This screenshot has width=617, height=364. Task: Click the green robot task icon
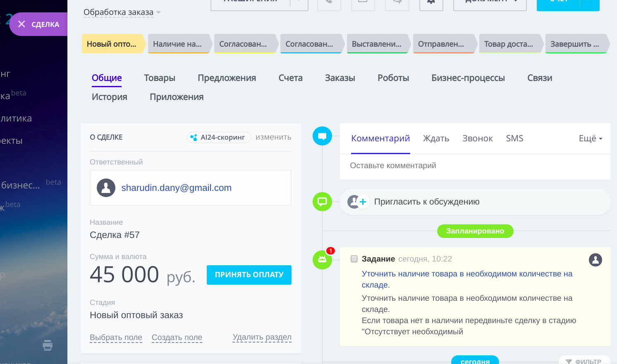[322, 259]
